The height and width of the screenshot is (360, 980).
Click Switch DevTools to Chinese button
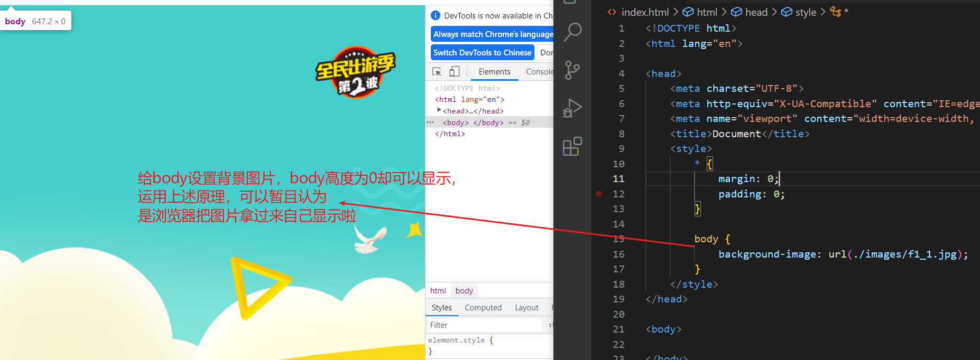point(483,53)
